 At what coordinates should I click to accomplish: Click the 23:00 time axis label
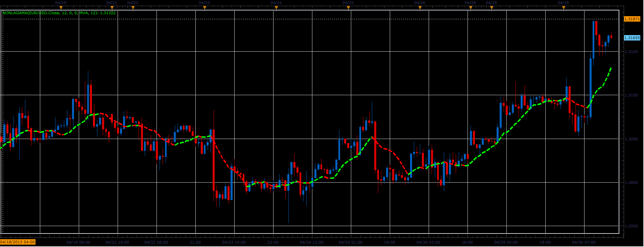(x=273, y=242)
